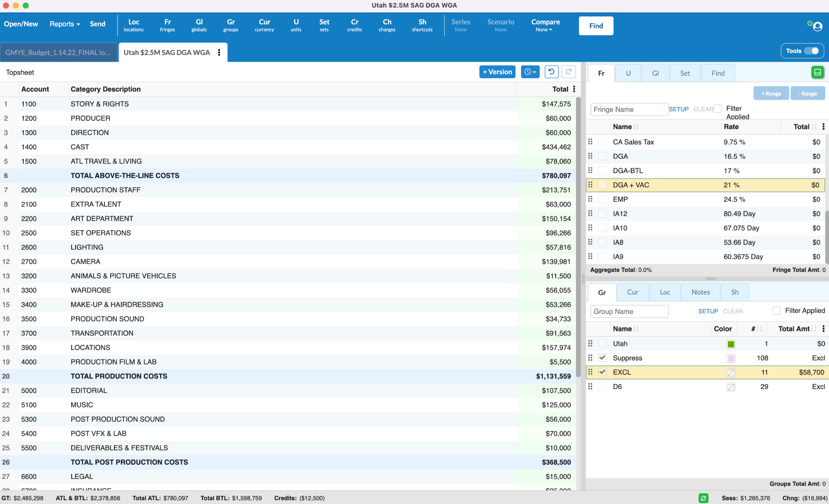
Task: Click green sync icon in status bar
Action: pyautogui.click(x=703, y=498)
